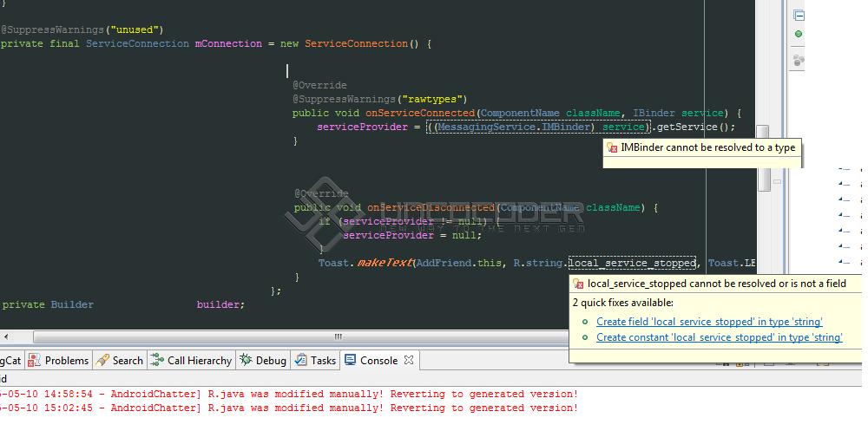Screen dimensions: 868x431
Task: Click 'private Builder' declaration line
Action: 123,305
